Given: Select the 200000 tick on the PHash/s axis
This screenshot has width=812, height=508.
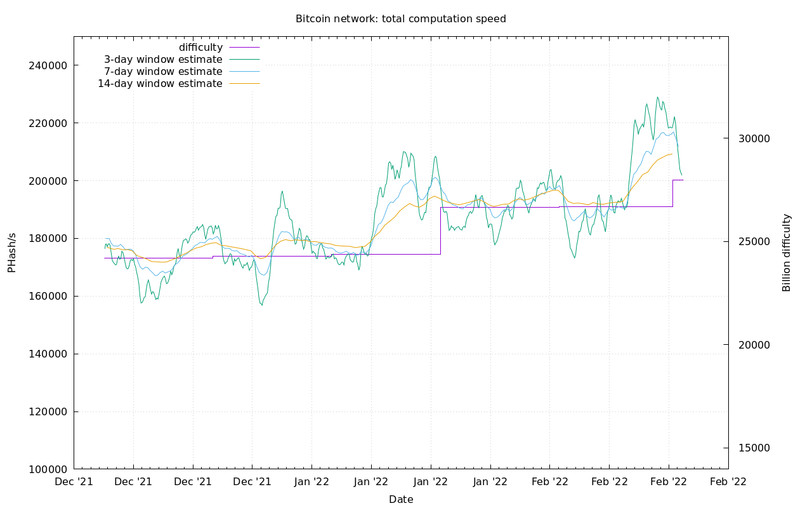Looking at the screenshot, I should [x=49, y=181].
